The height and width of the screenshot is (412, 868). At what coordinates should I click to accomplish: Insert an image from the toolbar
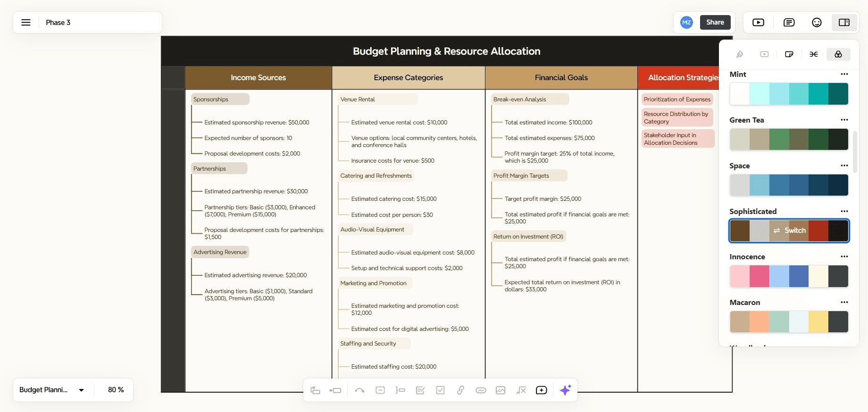501,390
